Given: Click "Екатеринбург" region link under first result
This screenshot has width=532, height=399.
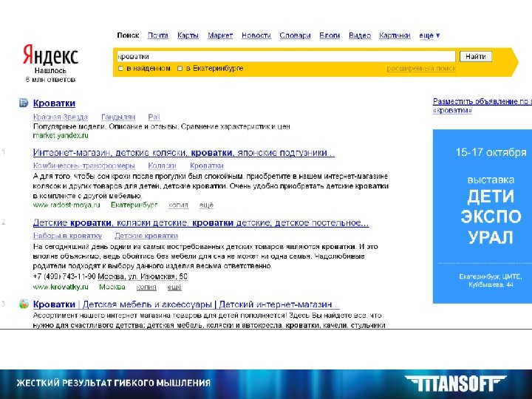Looking at the screenshot, I should (x=134, y=205).
